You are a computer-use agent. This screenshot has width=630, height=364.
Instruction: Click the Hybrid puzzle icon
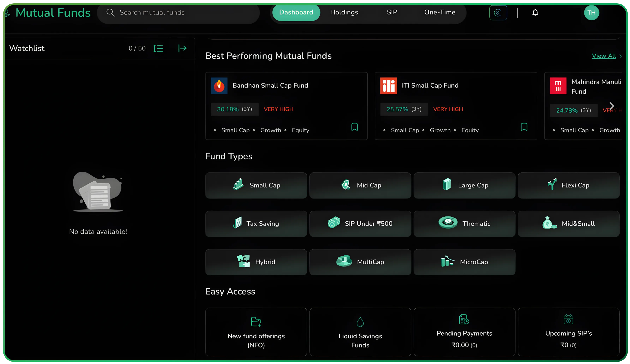coord(243,261)
